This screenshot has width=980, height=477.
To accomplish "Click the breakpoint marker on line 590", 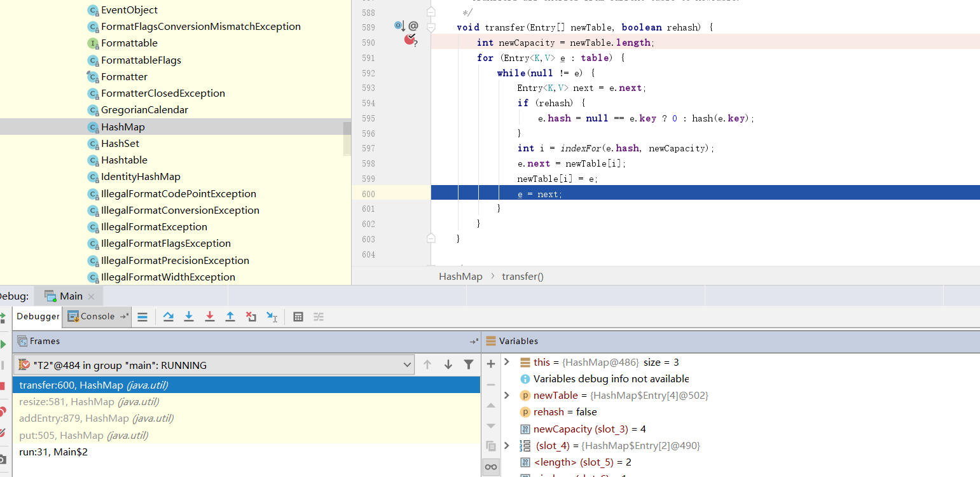I will (410, 40).
